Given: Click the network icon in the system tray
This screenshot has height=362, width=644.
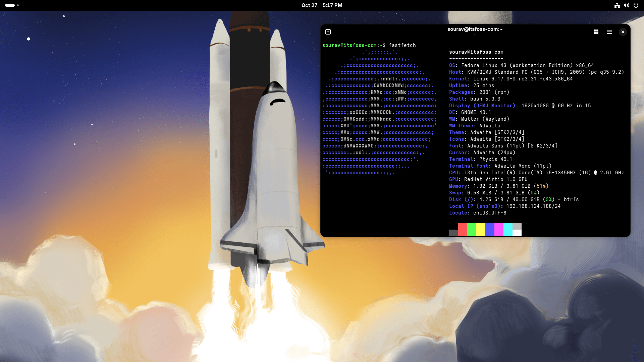Looking at the screenshot, I should [x=617, y=5].
